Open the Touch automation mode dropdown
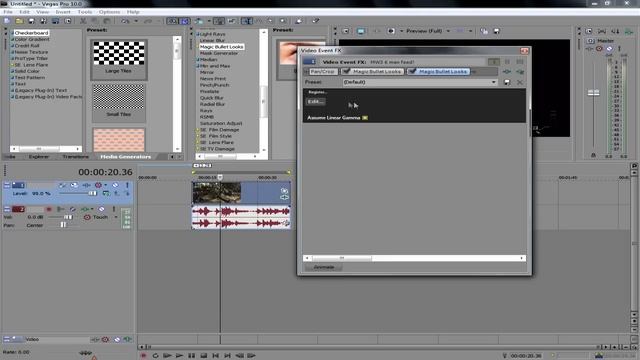The width and height of the screenshot is (640, 360). 115,217
